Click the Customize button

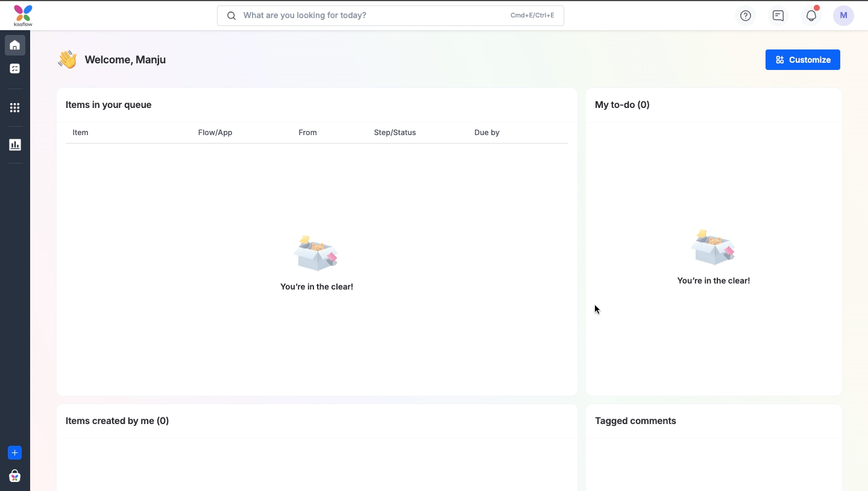pos(803,60)
